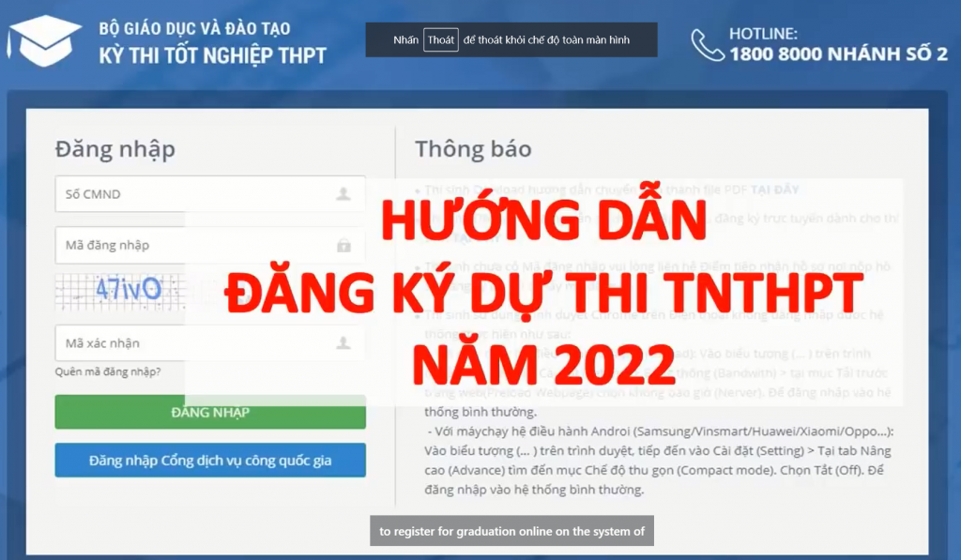The height and width of the screenshot is (560, 961).
Task: Click Đăng nhập Cổng dịch vụ công quốc gia
Action: [x=209, y=460]
